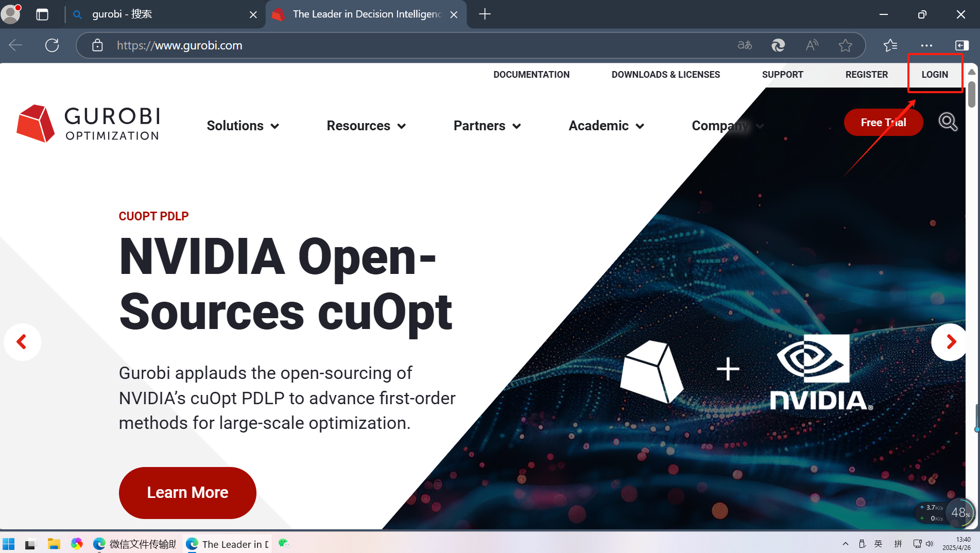Toggle the input method language indicator 英
This screenshot has height=553, width=980.
point(879,544)
